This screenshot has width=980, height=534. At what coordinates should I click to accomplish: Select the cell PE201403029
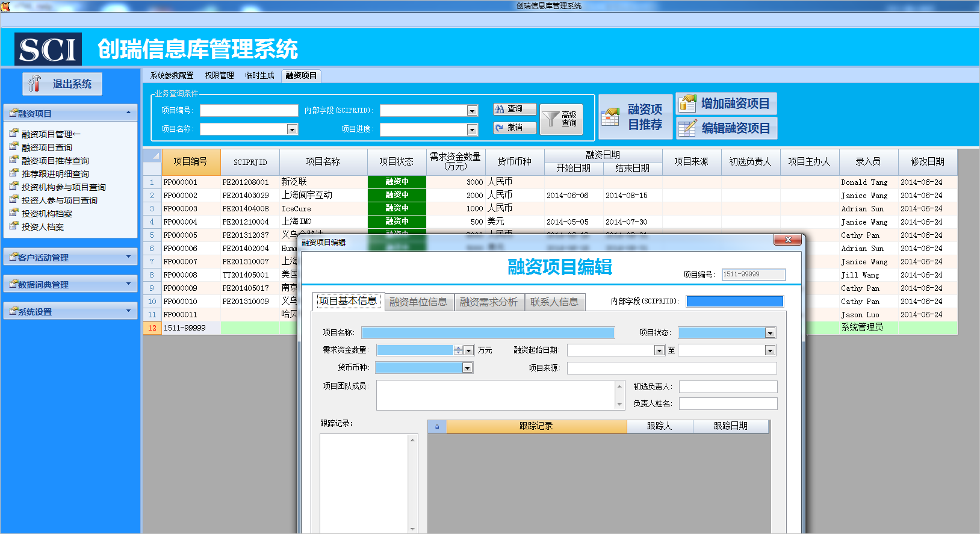250,195
